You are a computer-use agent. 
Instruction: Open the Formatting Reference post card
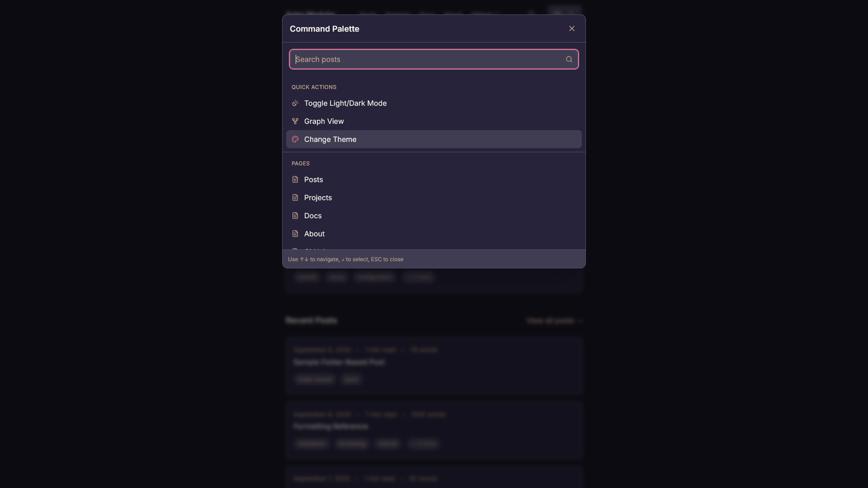click(x=330, y=427)
